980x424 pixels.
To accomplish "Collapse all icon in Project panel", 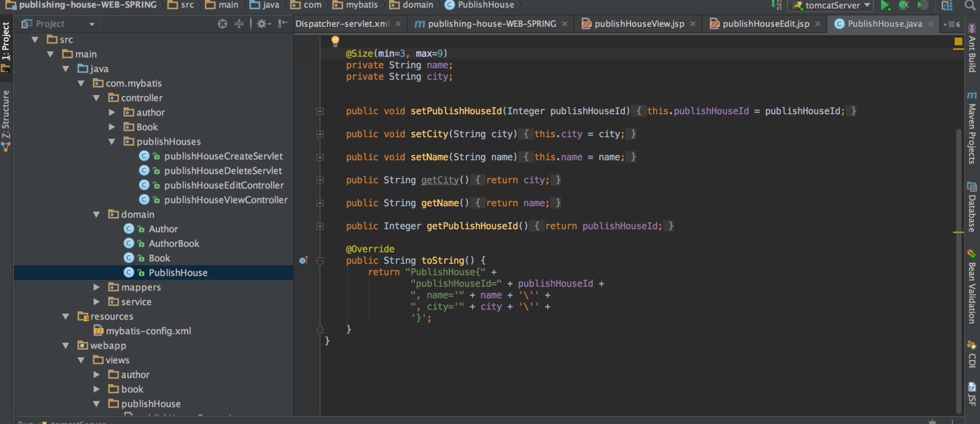I will (x=239, y=24).
